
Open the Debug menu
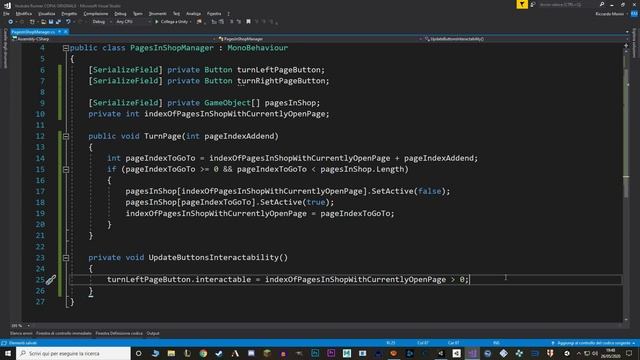pyautogui.click(x=120, y=13)
